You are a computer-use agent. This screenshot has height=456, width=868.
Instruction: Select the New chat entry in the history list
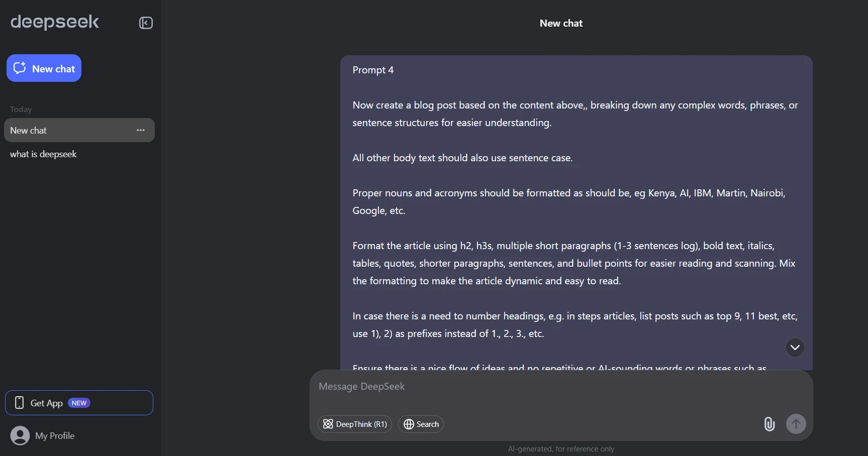tap(79, 130)
